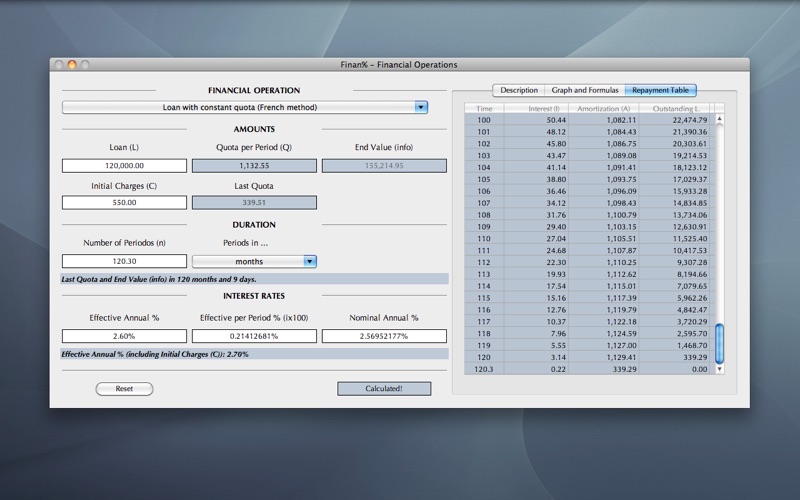Select the Repayment Table tab

(x=660, y=90)
